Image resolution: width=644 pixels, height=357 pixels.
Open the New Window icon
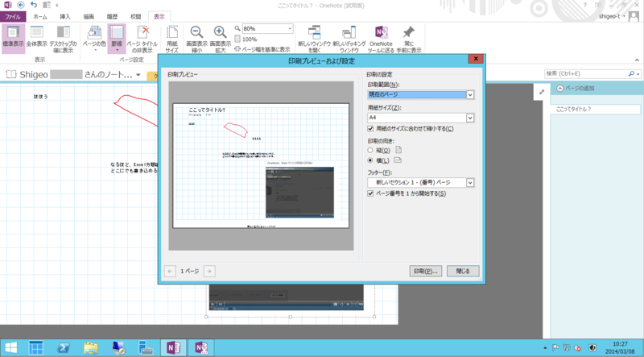[314, 39]
